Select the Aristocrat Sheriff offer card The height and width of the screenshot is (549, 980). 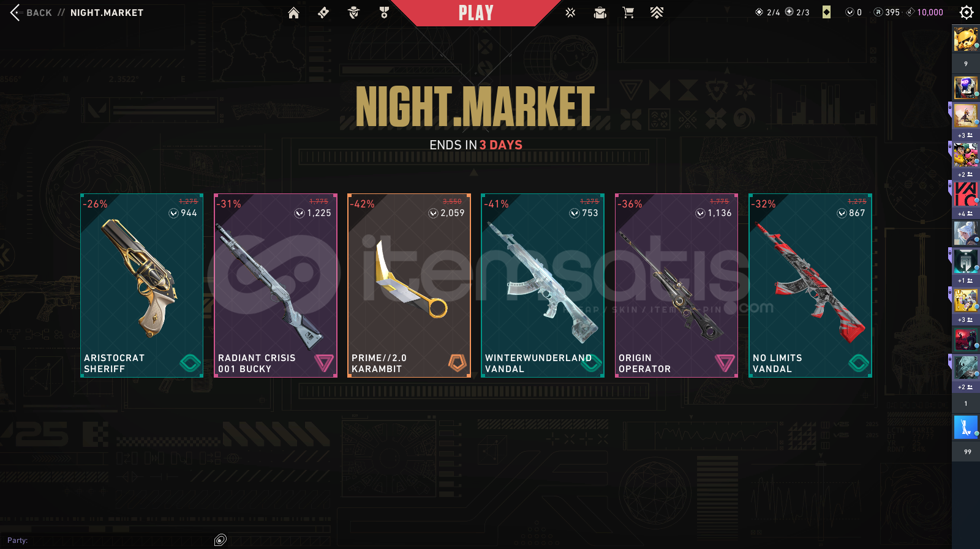coord(141,285)
